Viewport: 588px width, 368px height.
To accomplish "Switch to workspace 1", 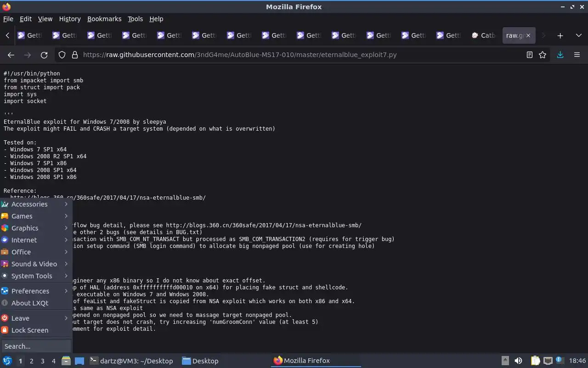I will pyautogui.click(x=20, y=361).
